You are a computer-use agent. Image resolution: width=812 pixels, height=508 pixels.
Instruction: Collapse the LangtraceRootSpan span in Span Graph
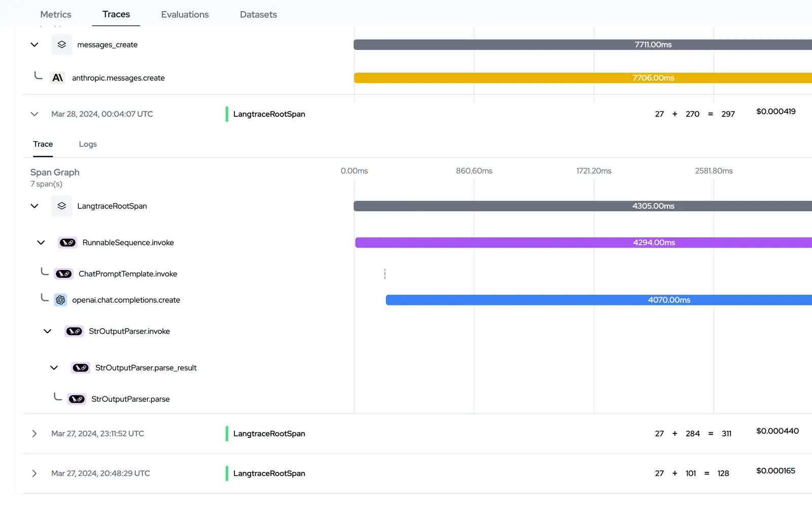pyautogui.click(x=35, y=206)
